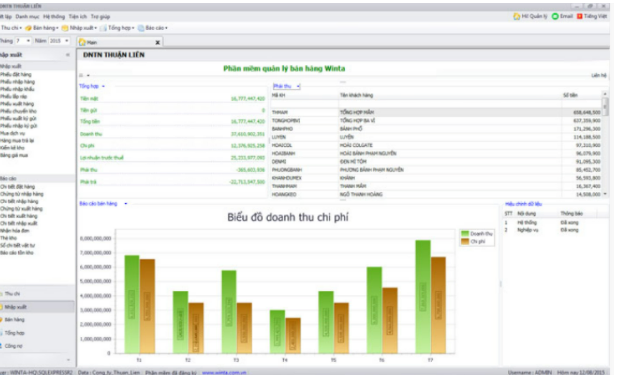Screen dimensions: 620x375
Task: Close the Main tab with X
Action: coord(157,42)
